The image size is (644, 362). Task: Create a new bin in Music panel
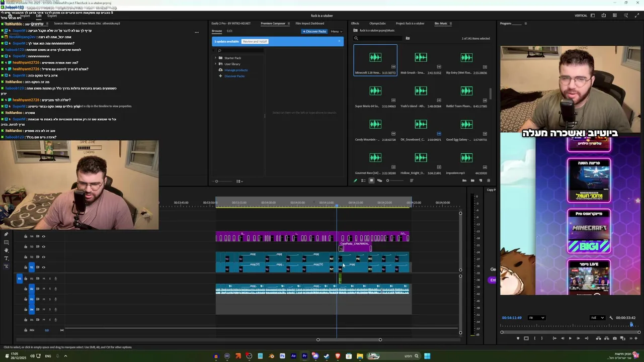(472, 180)
